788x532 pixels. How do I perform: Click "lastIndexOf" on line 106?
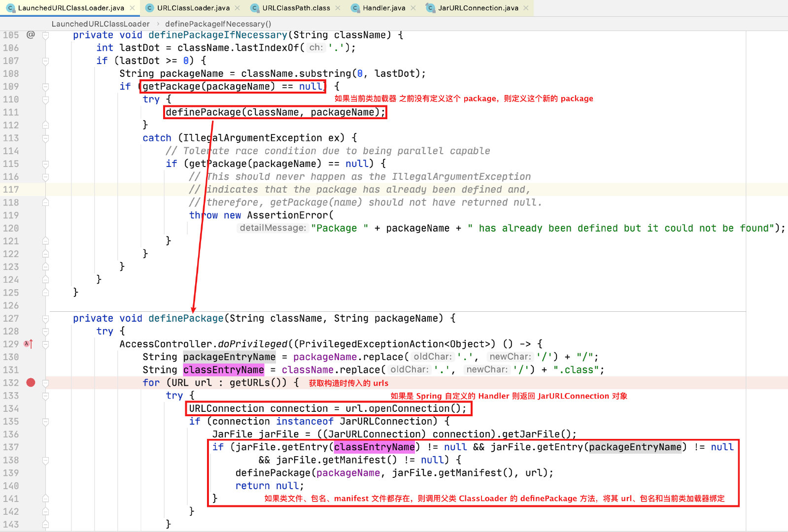point(267,48)
